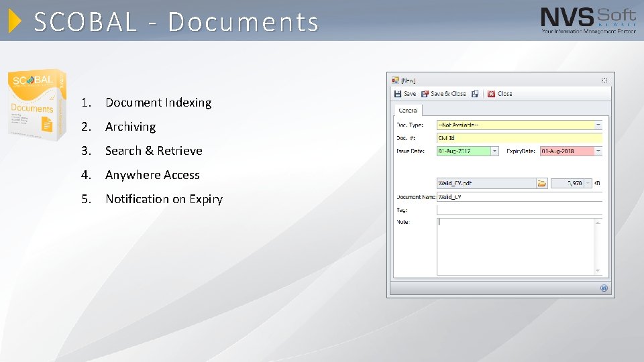Click the Document Name field

pos(519,197)
